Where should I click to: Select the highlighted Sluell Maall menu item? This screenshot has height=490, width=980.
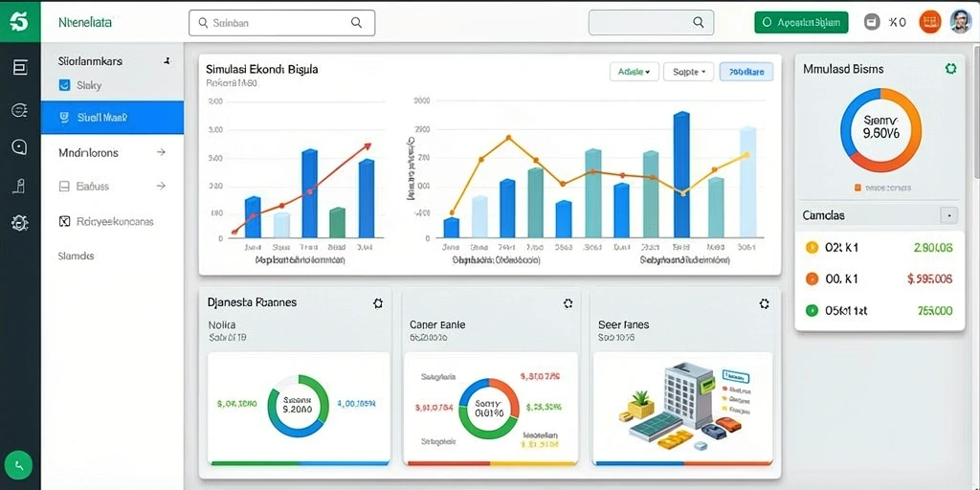tap(113, 117)
